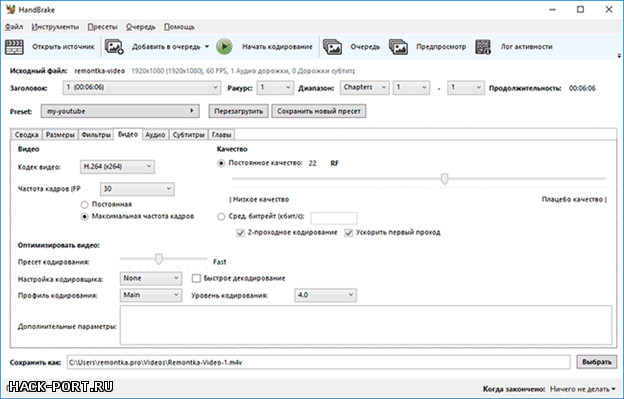Click the Сохранить как path field
624x399 pixels.
tap(318, 362)
